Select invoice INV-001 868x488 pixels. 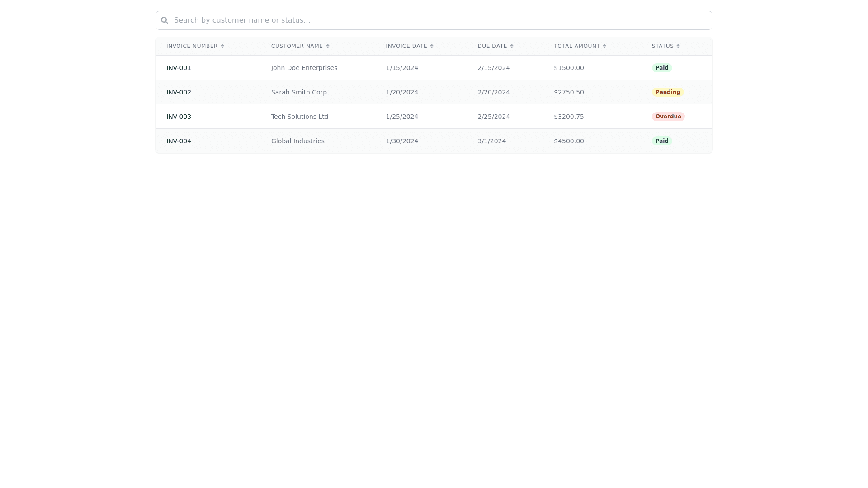point(179,68)
